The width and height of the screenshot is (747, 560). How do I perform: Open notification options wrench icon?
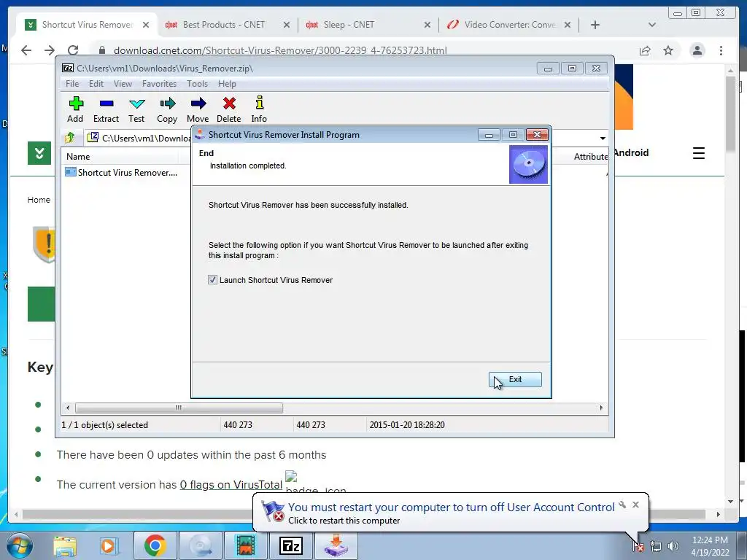[x=622, y=505]
